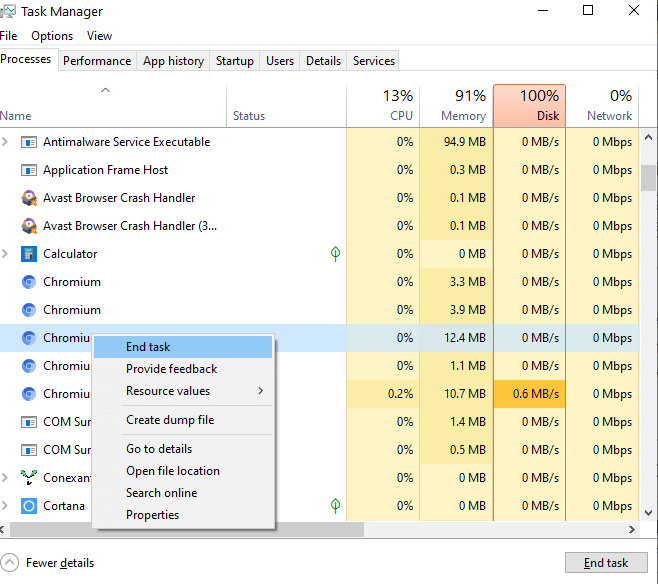Choose Open file location
658x584 pixels.
coord(183,471)
